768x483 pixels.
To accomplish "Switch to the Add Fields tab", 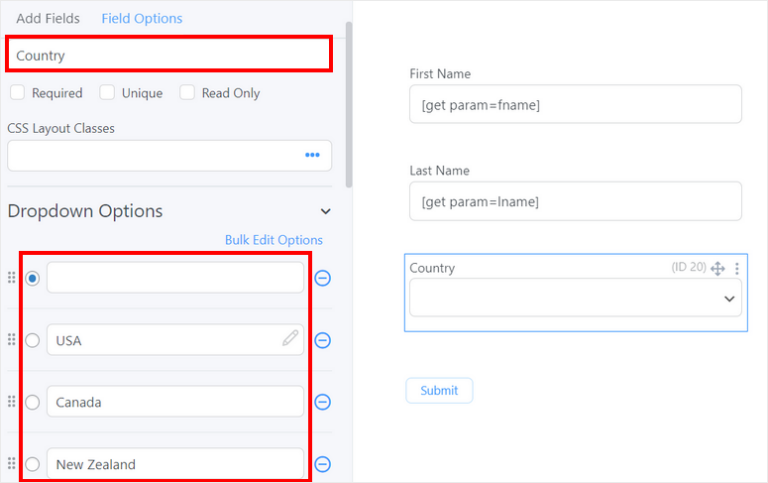I will pos(48,19).
